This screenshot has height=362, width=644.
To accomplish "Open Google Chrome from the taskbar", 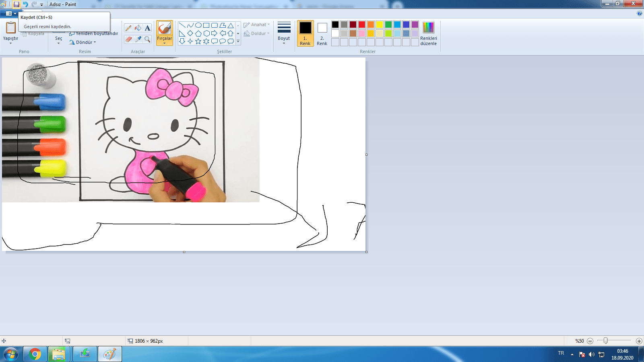I will click(35, 354).
